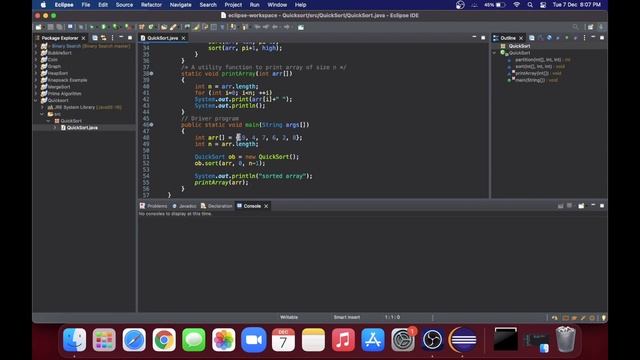
Task: Open Google Chrome from the dock
Action: click(x=164, y=340)
